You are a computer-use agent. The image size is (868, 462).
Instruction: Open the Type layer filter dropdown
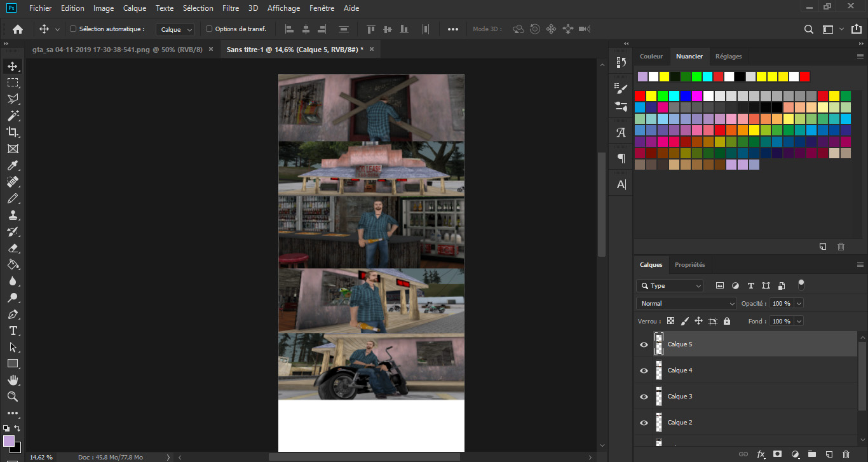point(670,286)
